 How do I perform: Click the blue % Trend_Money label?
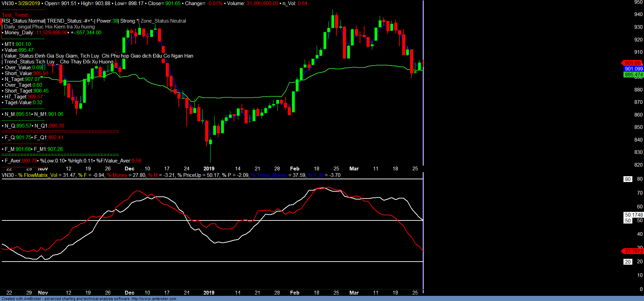click(x=269, y=175)
